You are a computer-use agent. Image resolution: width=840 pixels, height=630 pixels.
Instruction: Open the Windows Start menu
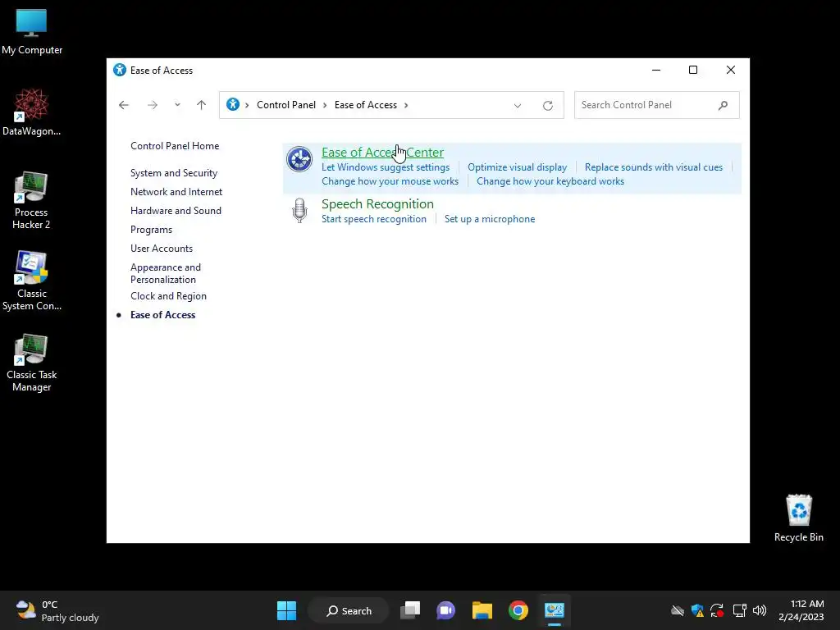(x=286, y=610)
